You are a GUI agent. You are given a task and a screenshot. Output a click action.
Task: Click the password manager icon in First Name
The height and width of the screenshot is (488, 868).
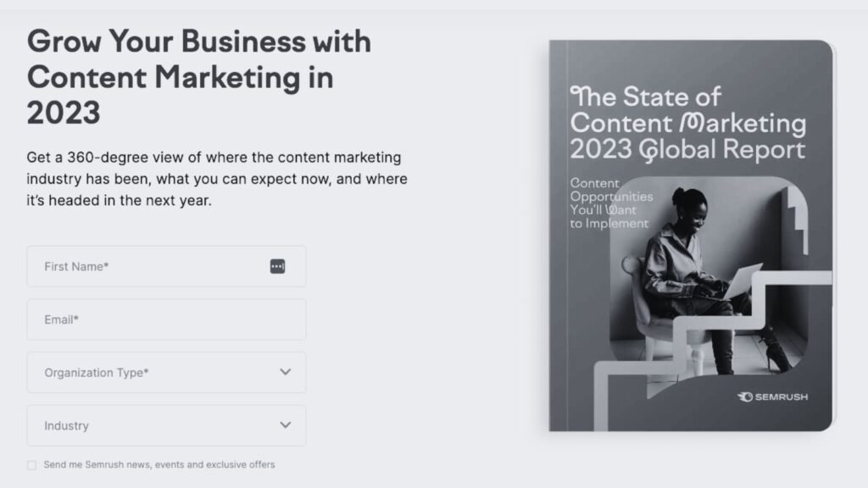pos(277,266)
